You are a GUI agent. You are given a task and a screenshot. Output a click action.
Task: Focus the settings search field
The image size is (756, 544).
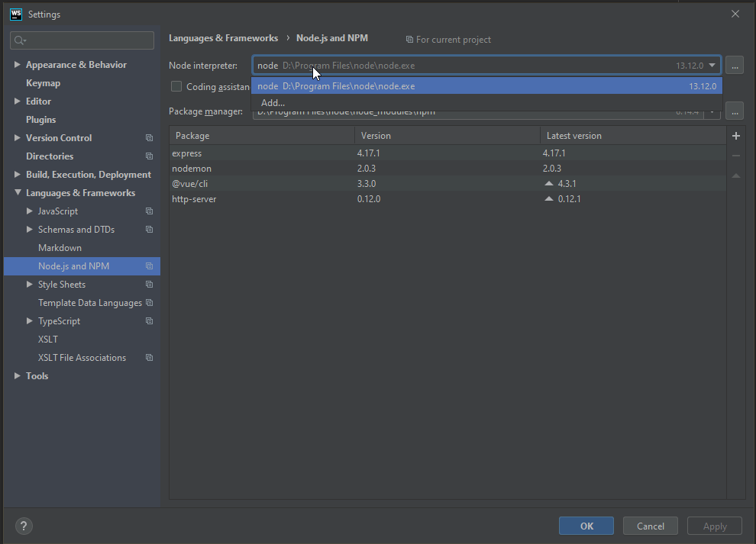pos(82,40)
